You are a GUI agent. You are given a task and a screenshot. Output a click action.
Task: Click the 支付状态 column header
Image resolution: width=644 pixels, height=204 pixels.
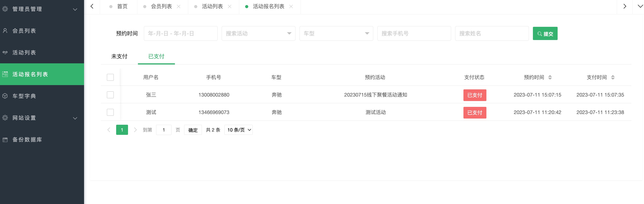(x=474, y=77)
